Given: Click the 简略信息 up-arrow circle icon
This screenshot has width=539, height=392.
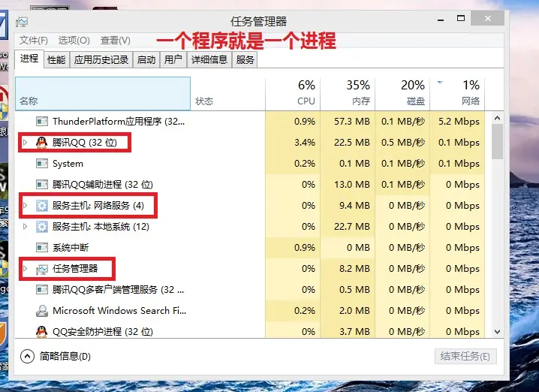Looking at the screenshot, I should (x=28, y=356).
